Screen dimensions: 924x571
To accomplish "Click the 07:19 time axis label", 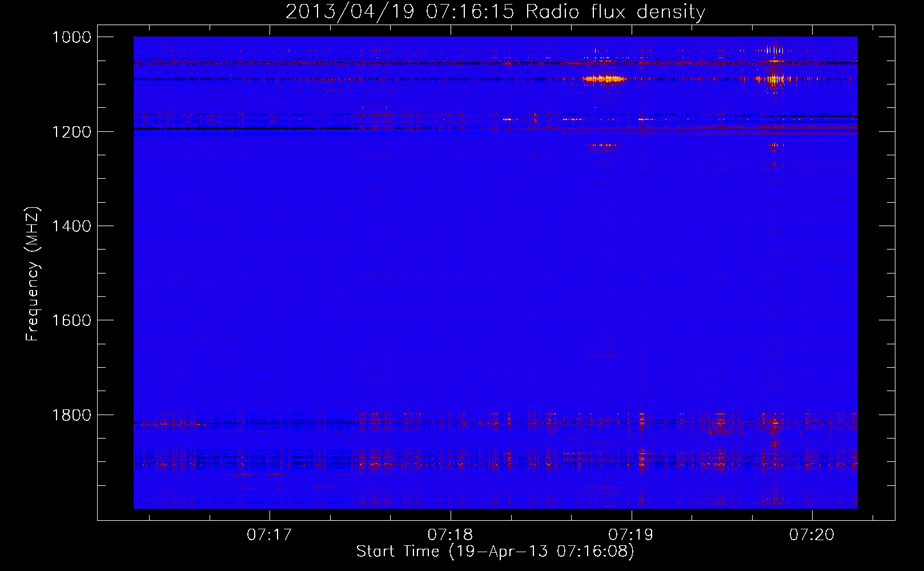I will [x=631, y=535].
